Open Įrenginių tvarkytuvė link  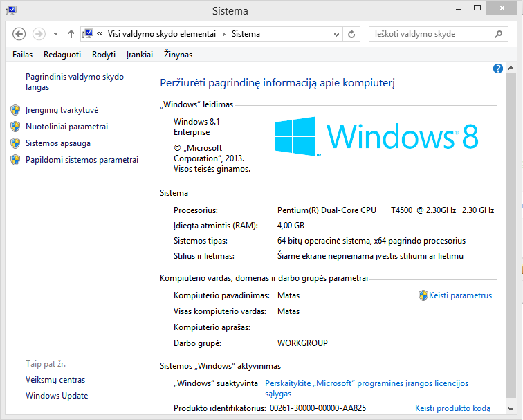click(62, 110)
